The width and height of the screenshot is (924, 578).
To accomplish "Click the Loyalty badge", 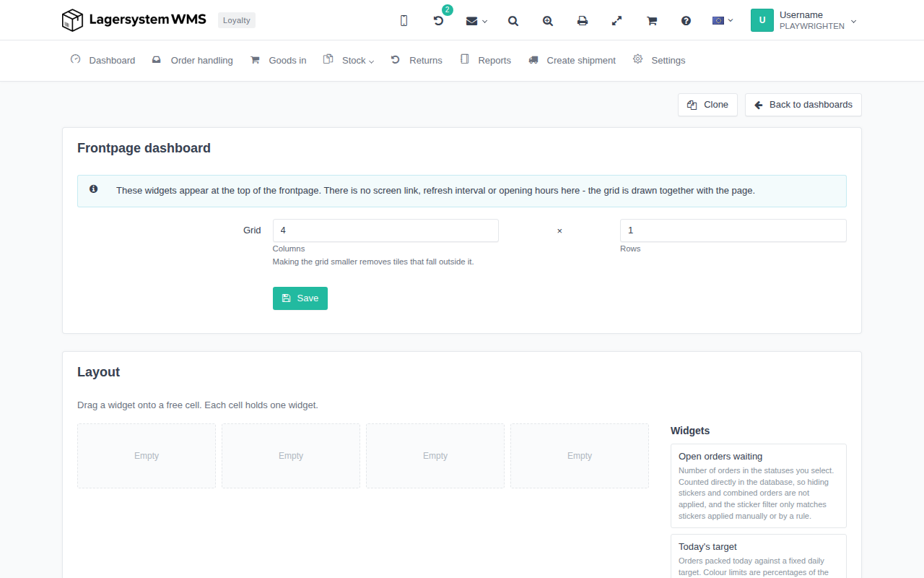I will [x=237, y=20].
